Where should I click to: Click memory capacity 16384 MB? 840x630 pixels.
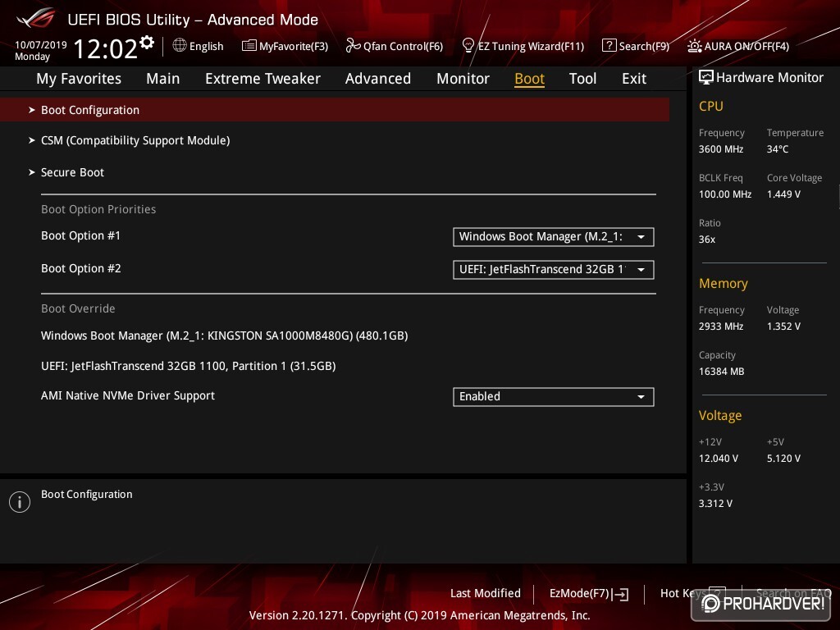point(721,372)
